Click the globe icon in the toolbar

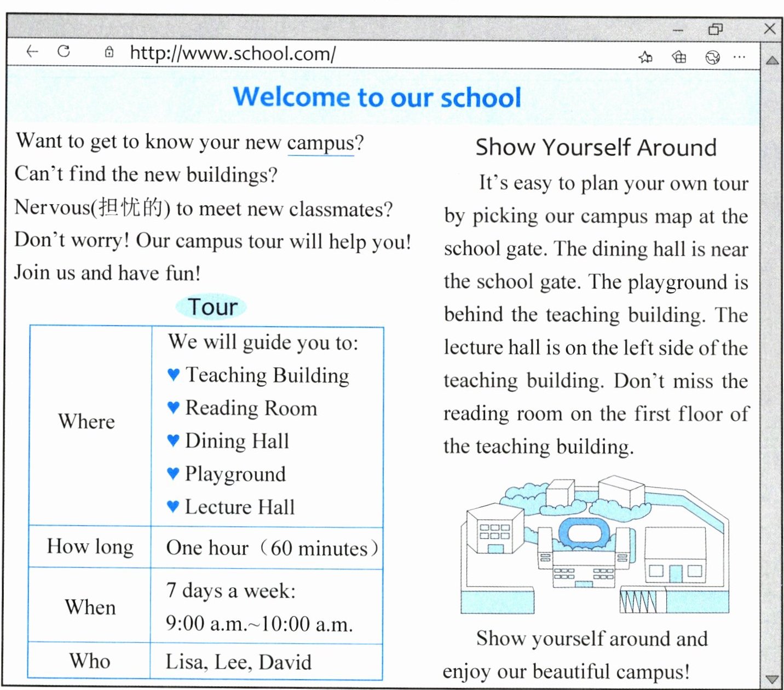point(712,57)
